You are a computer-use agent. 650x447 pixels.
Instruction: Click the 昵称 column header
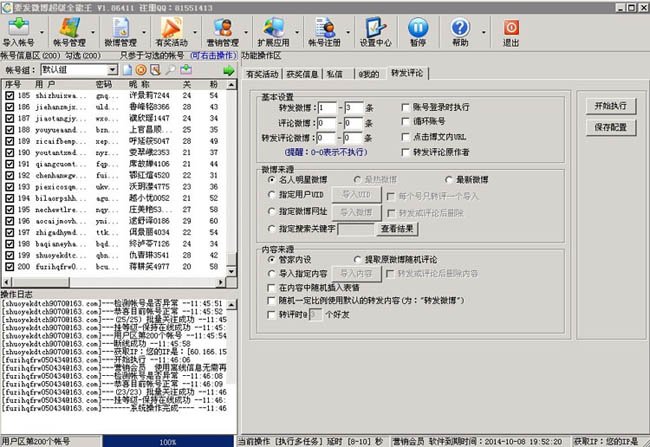139,85
